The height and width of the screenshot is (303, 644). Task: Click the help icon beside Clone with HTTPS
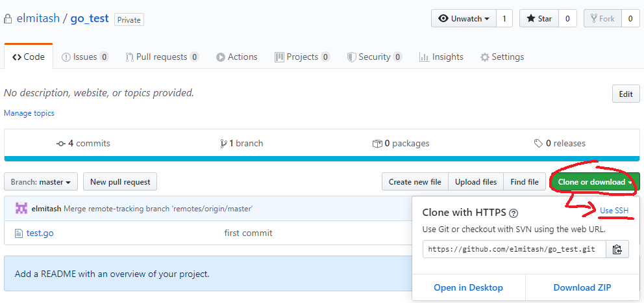pos(514,213)
